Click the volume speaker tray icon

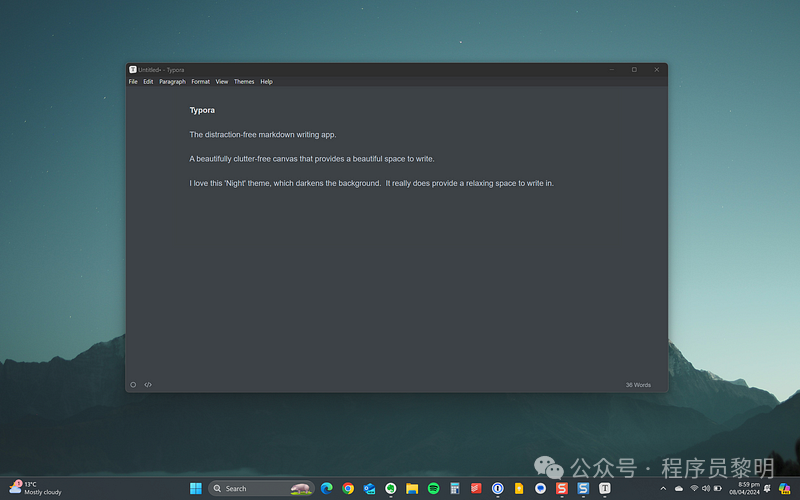click(x=706, y=488)
